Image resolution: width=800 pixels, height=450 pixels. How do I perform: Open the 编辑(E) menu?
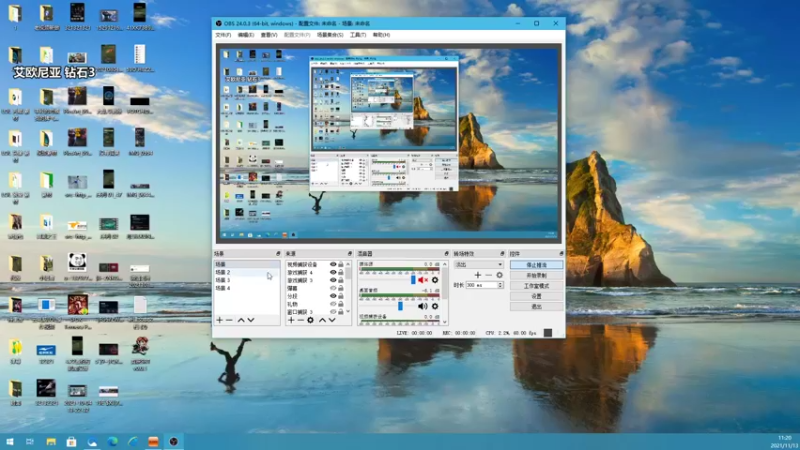(245, 35)
